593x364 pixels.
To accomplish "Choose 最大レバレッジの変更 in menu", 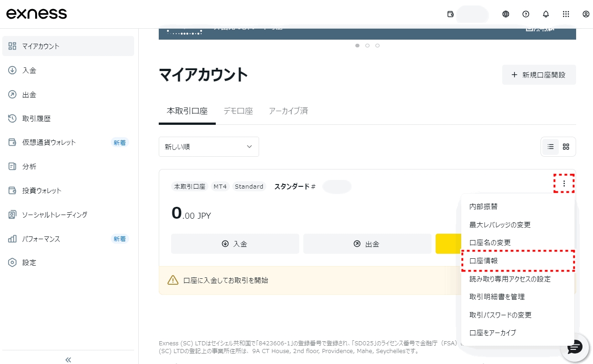I will [x=500, y=225].
